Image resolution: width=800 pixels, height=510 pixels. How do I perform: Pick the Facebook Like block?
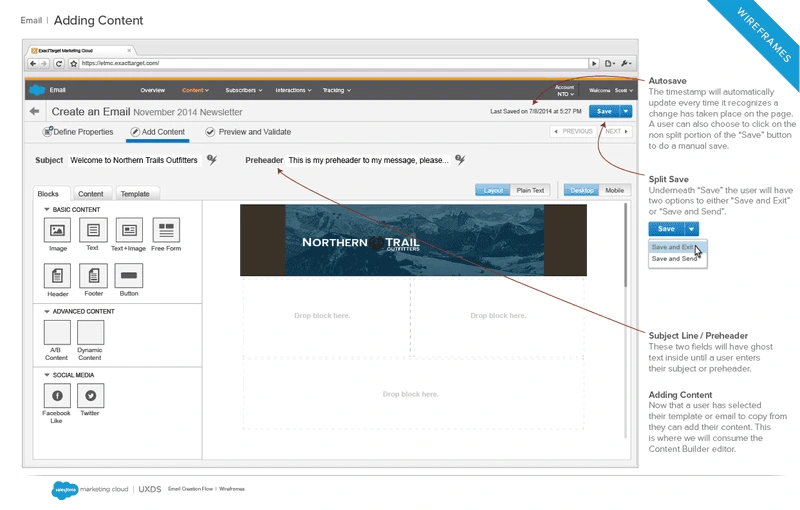click(x=57, y=396)
